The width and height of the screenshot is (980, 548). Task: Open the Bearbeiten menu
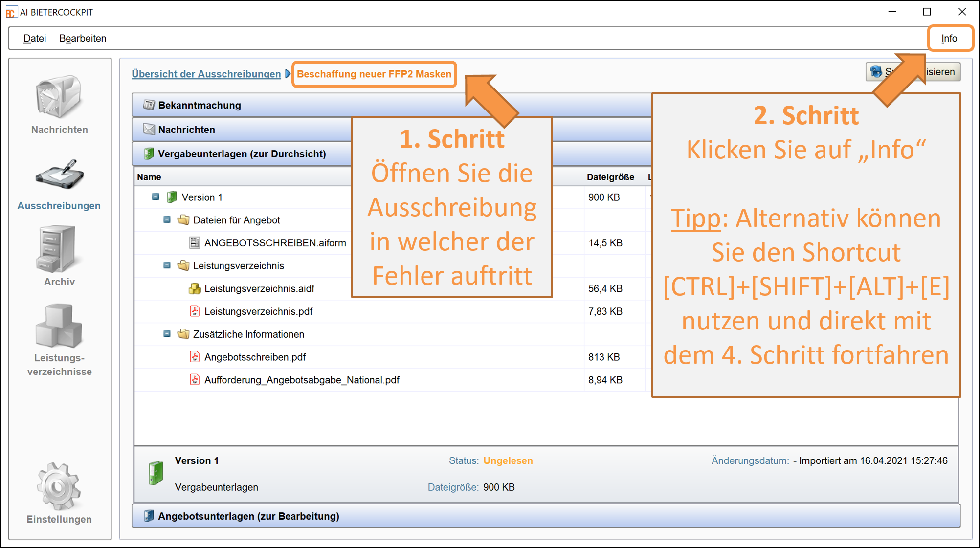point(83,38)
